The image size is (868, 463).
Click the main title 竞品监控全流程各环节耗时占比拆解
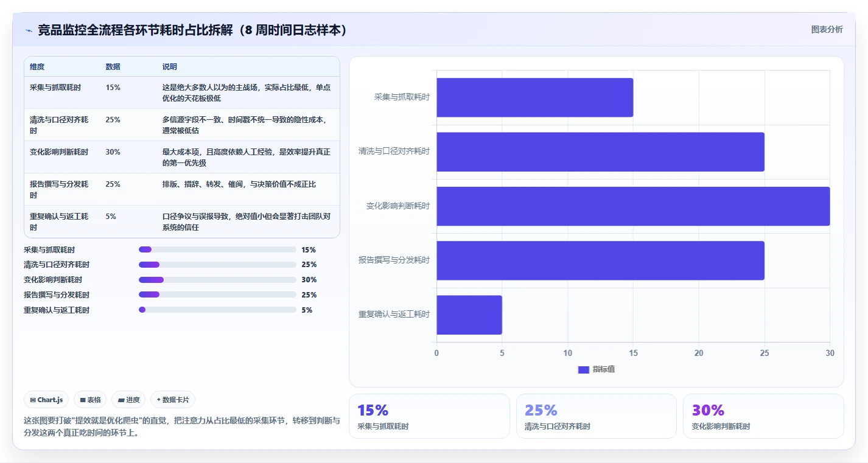click(192, 30)
